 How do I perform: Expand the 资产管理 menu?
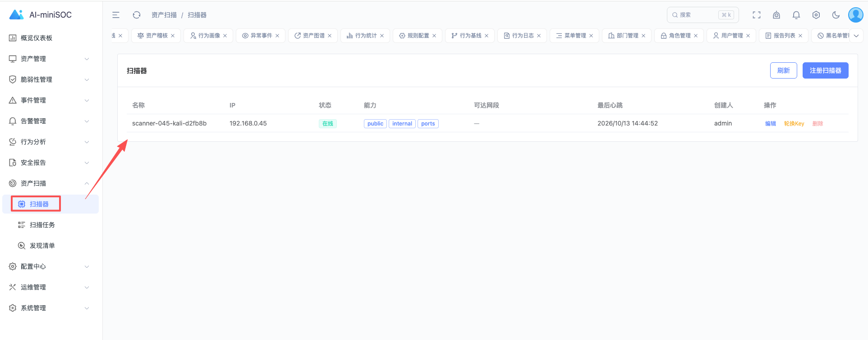(x=50, y=59)
